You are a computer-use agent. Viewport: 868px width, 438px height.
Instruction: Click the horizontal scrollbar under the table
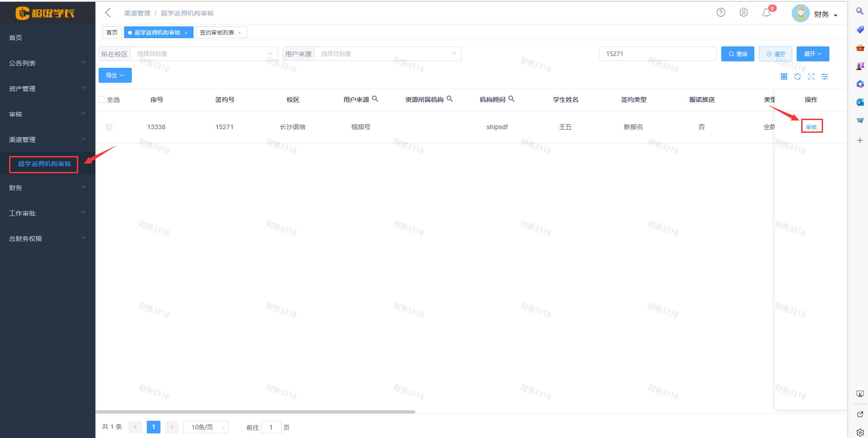coord(255,412)
